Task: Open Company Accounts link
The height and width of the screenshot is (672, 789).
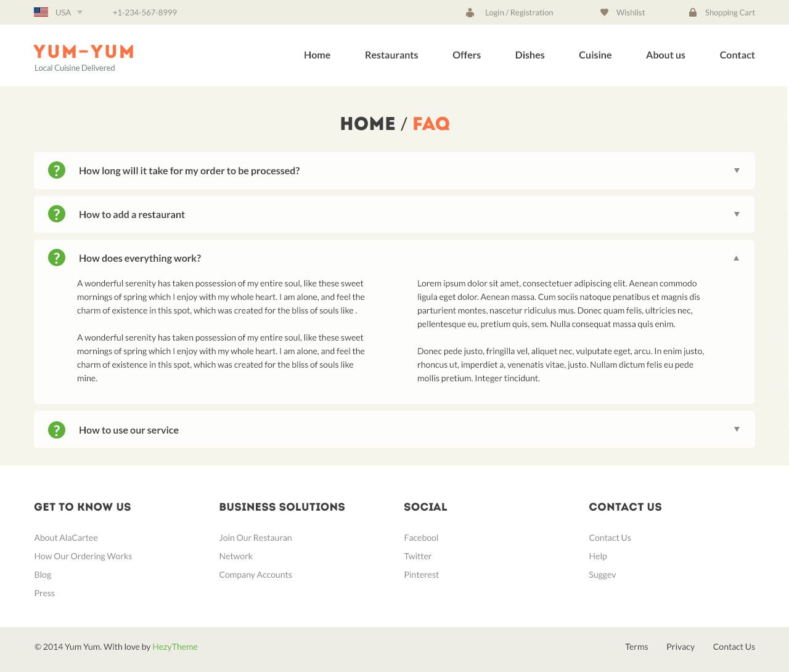Action: (255, 575)
